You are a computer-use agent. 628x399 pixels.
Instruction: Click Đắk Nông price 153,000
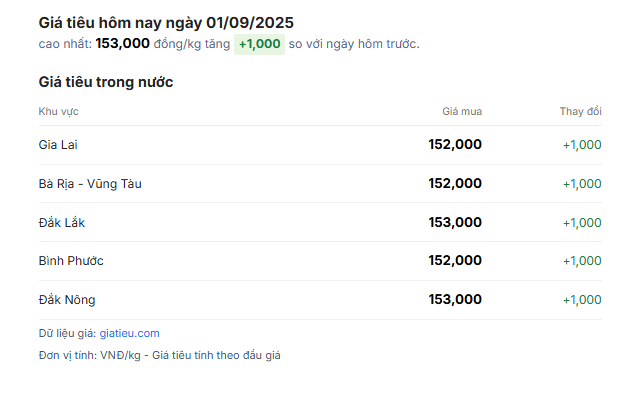(x=455, y=299)
